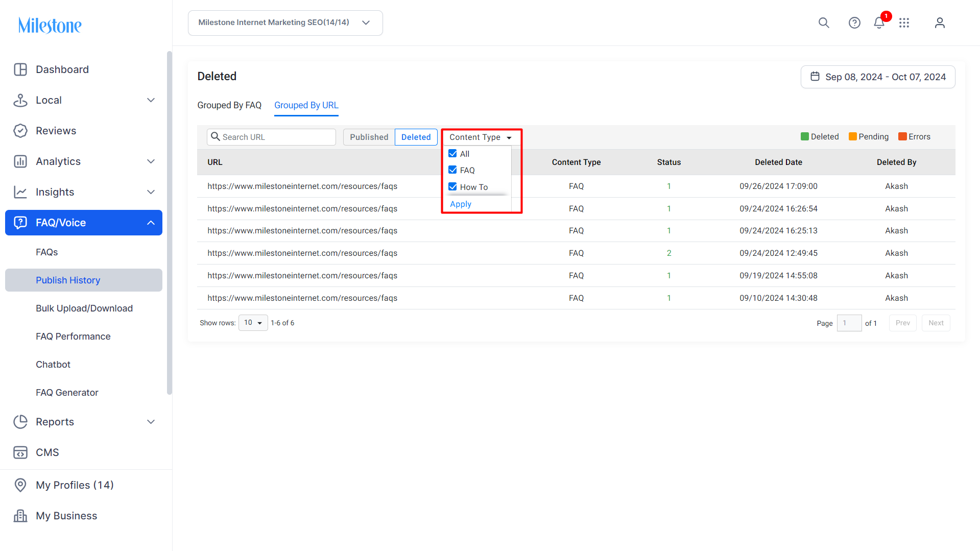Click the Reports pie-chart icon

[20, 422]
